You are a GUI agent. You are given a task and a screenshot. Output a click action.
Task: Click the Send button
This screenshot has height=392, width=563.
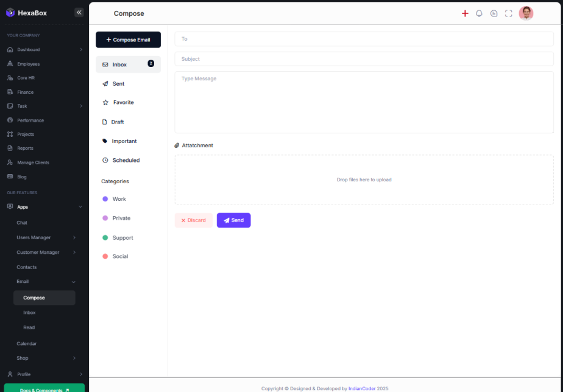(x=233, y=220)
